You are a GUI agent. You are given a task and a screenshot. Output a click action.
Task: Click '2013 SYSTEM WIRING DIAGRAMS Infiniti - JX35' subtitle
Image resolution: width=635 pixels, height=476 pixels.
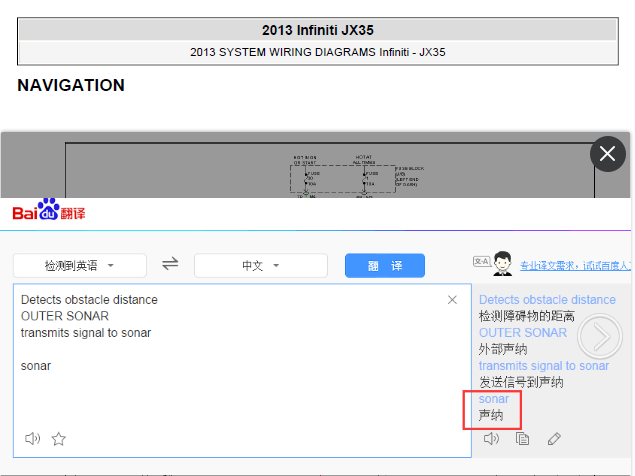pos(318,52)
